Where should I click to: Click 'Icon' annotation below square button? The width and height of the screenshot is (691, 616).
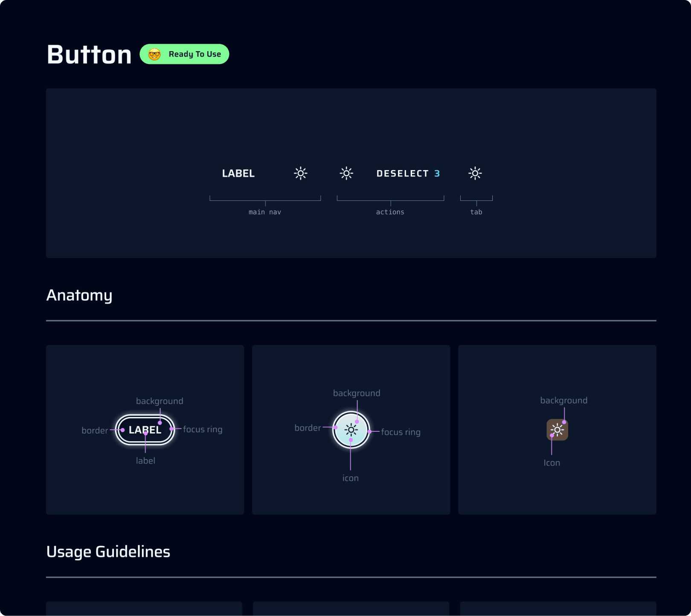click(552, 463)
